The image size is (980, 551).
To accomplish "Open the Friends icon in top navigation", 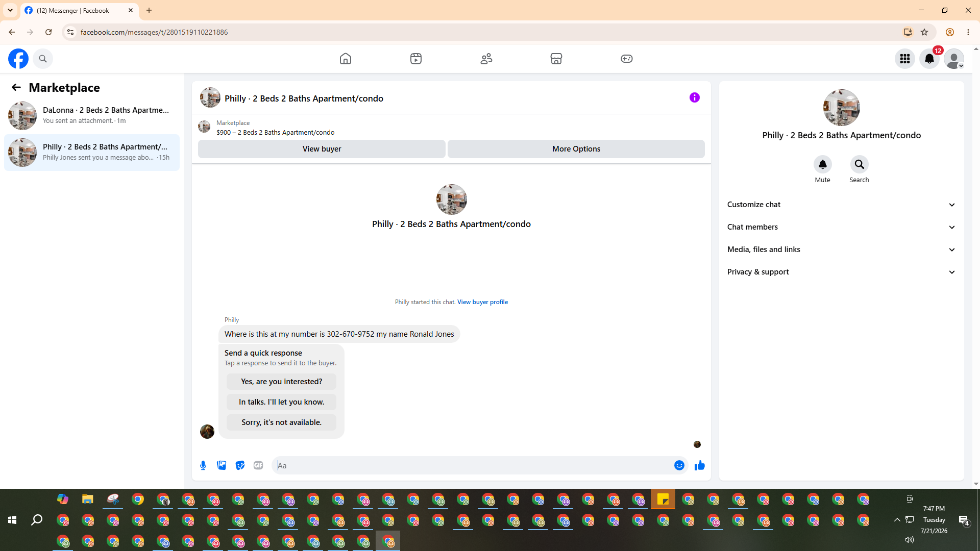I will (486, 59).
